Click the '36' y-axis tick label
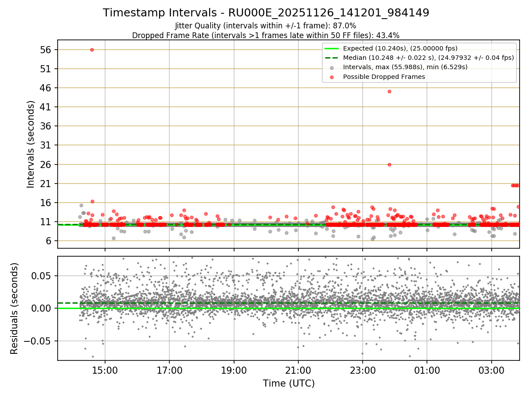 click(47, 126)
